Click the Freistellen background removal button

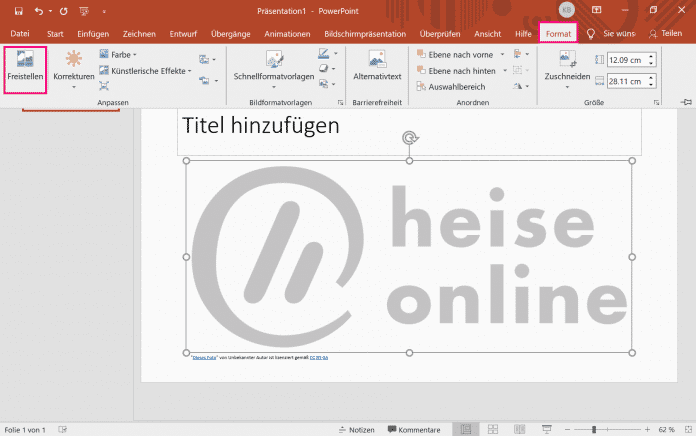coord(25,67)
